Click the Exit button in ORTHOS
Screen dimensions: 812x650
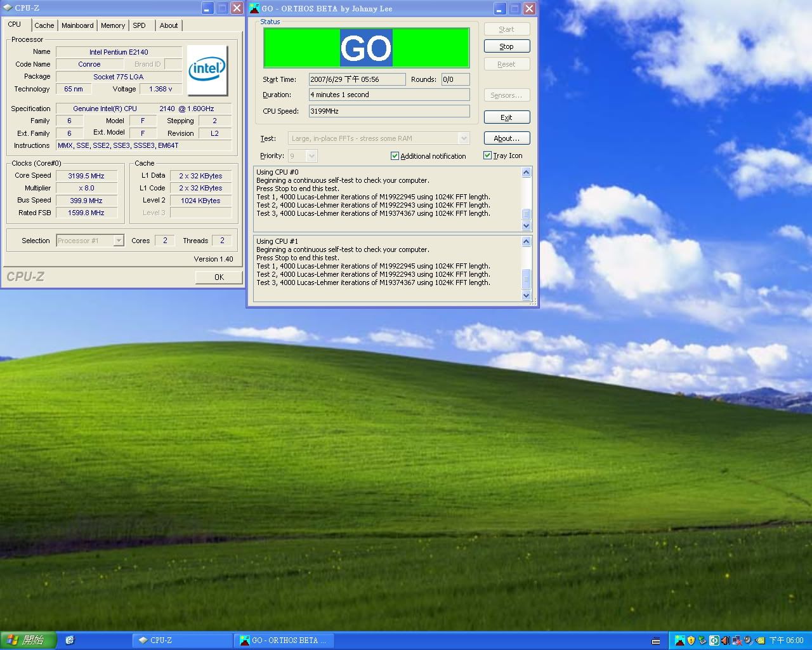pyautogui.click(x=507, y=117)
